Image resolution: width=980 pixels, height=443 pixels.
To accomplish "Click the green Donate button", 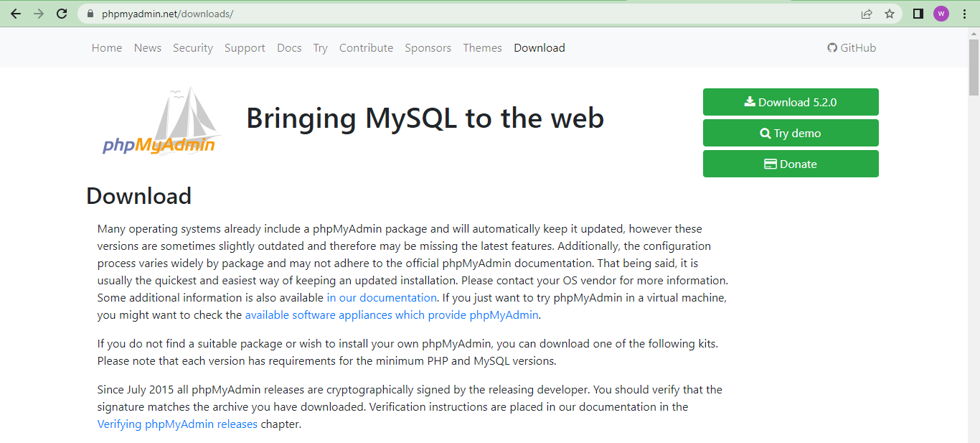I will tap(791, 164).
